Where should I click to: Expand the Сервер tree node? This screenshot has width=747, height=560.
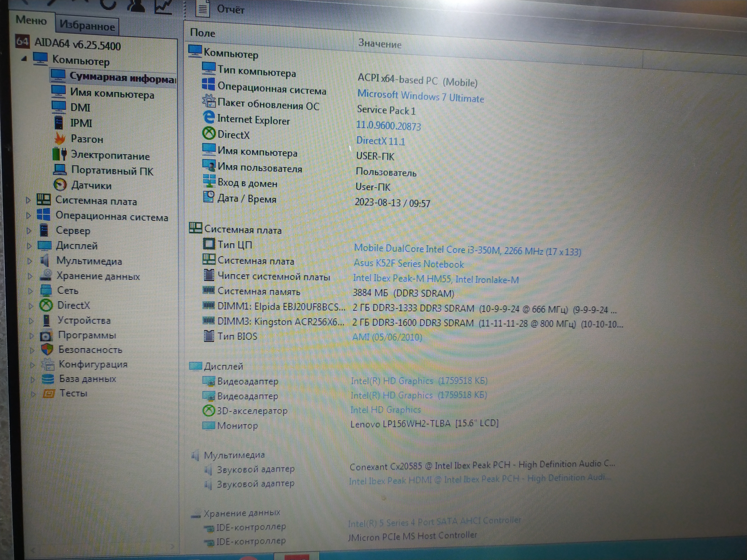point(29,231)
